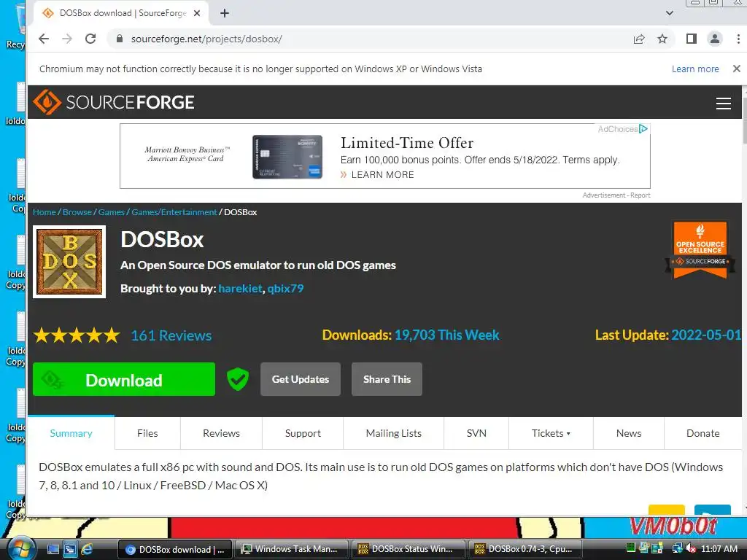Image resolution: width=747 pixels, height=560 pixels.
Task: Click the SourceForge logo
Action: pos(113,102)
